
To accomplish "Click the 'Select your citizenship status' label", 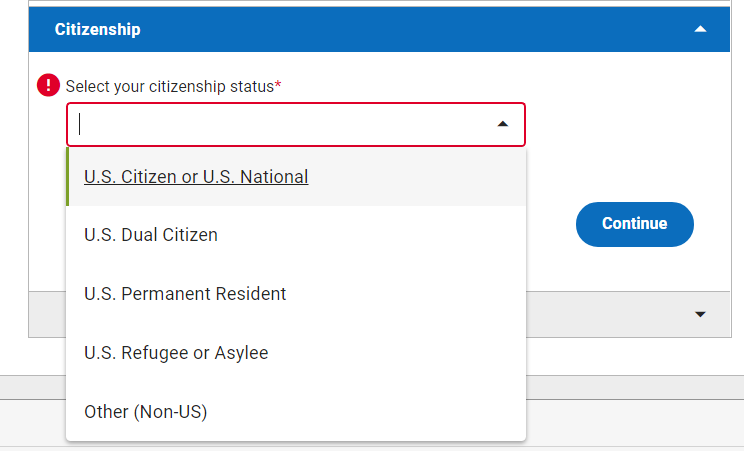I will 170,86.
